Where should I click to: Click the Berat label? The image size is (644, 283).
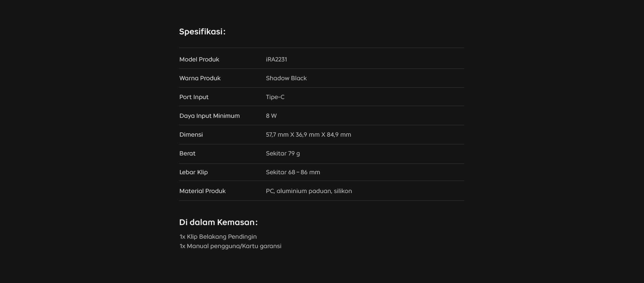tap(187, 153)
